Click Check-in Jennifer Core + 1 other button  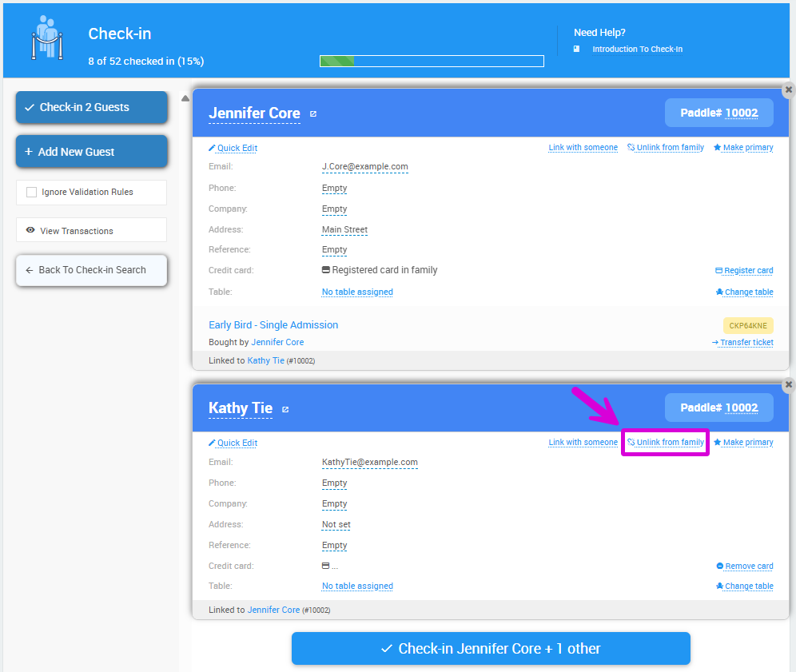tap(490, 649)
